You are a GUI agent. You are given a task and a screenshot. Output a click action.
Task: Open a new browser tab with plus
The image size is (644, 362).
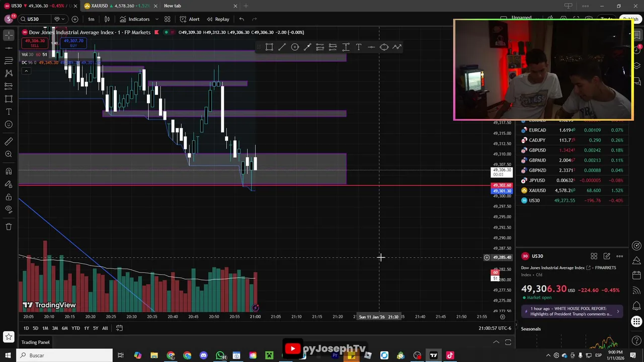tap(246, 6)
